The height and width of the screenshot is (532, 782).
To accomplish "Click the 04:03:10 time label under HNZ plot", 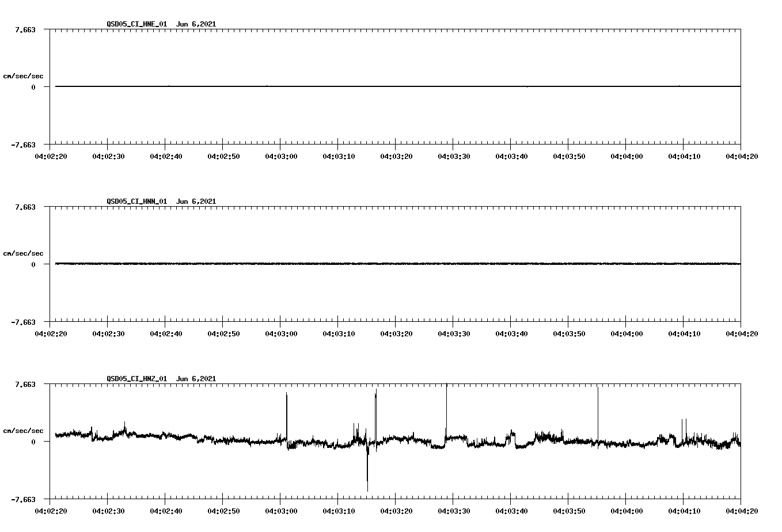I will coord(339,511).
